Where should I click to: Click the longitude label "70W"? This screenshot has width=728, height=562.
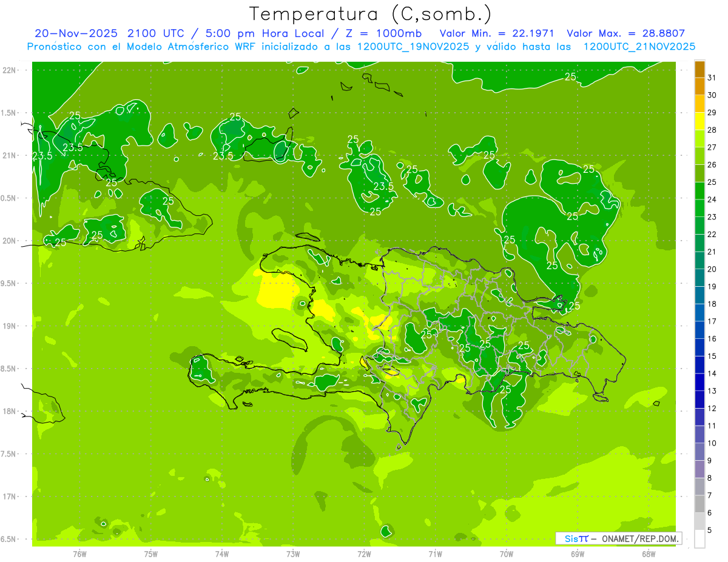click(x=507, y=554)
